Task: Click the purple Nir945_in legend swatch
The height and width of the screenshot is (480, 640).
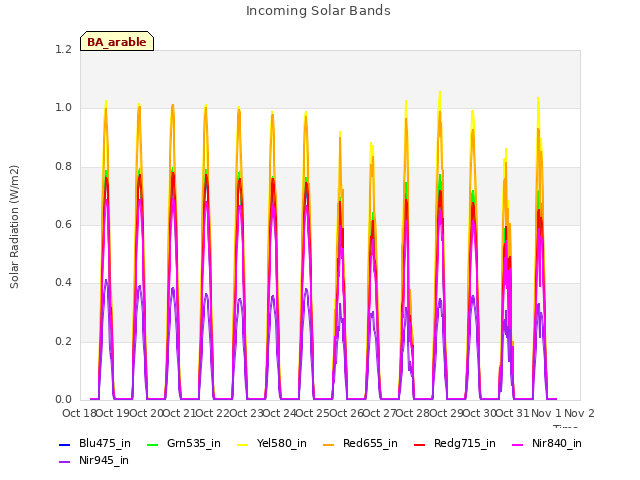Action: (64, 462)
